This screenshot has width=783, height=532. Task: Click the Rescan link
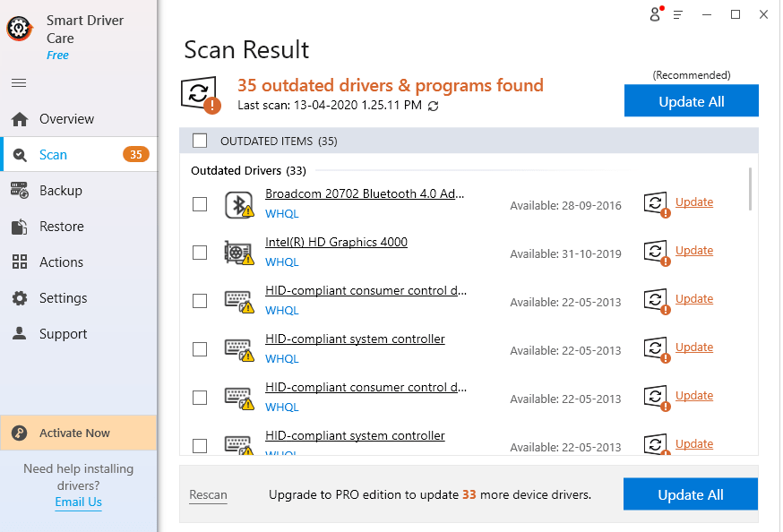[208, 494]
